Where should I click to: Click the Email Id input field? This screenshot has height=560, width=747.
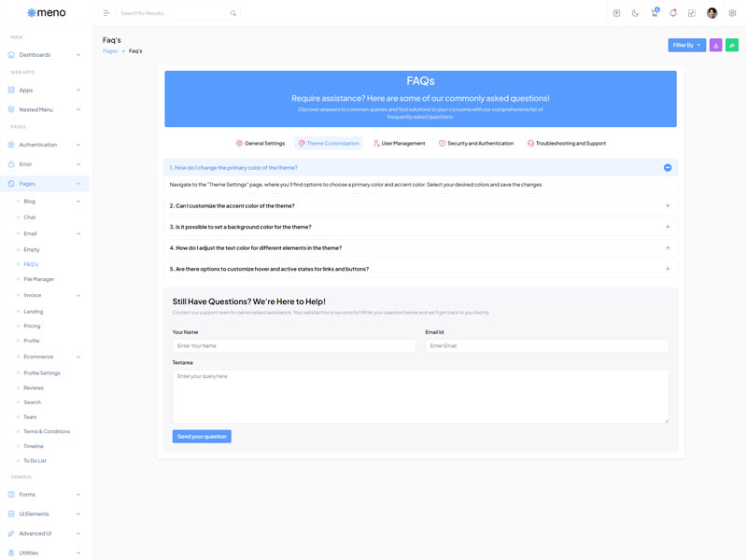(546, 346)
